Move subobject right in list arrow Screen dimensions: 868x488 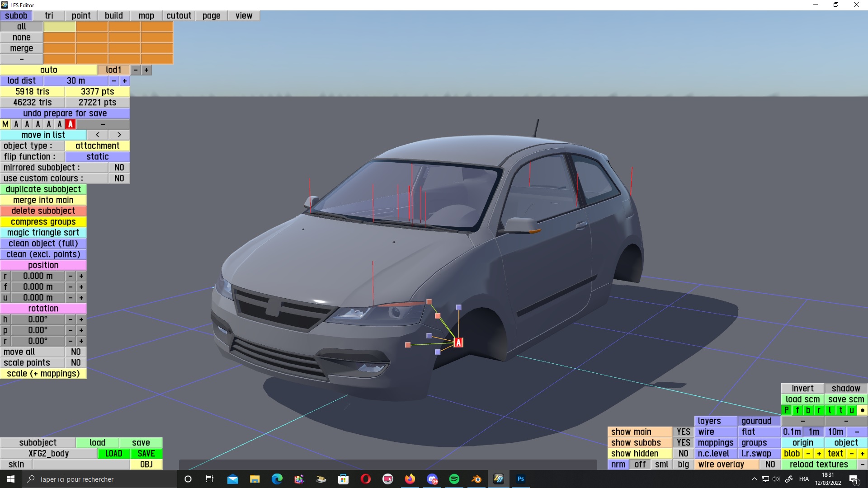point(119,135)
